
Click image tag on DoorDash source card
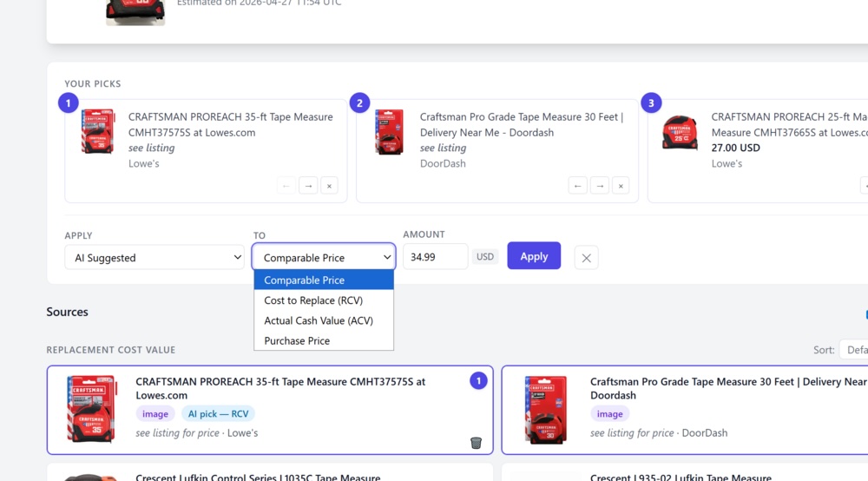(x=609, y=414)
